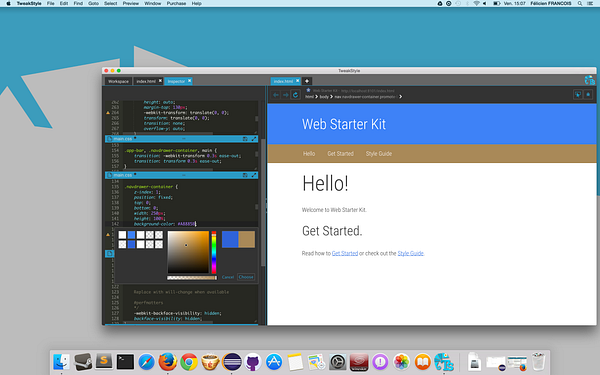Click file icon on second main.css header
The height and width of the screenshot is (375, 600).
point(109,175)
